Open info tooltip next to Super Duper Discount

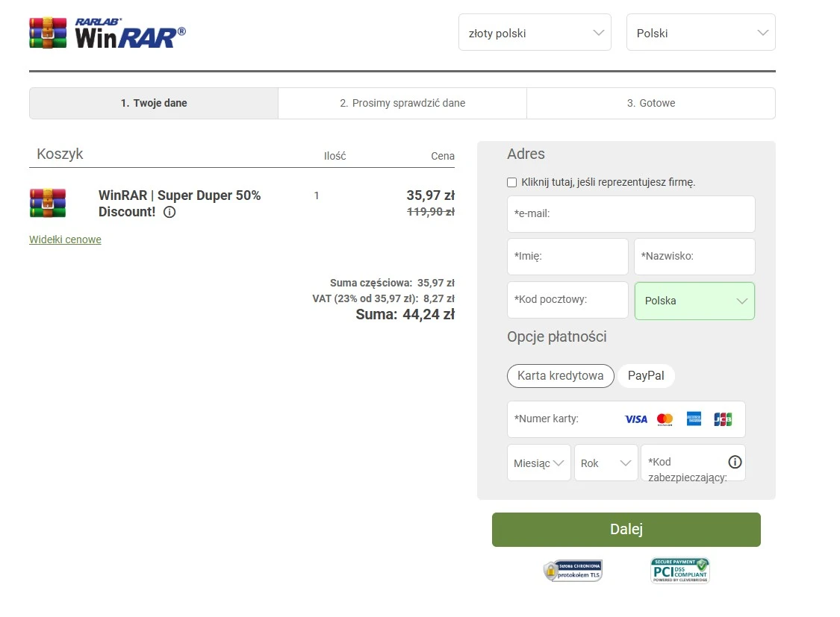[169, 212]
